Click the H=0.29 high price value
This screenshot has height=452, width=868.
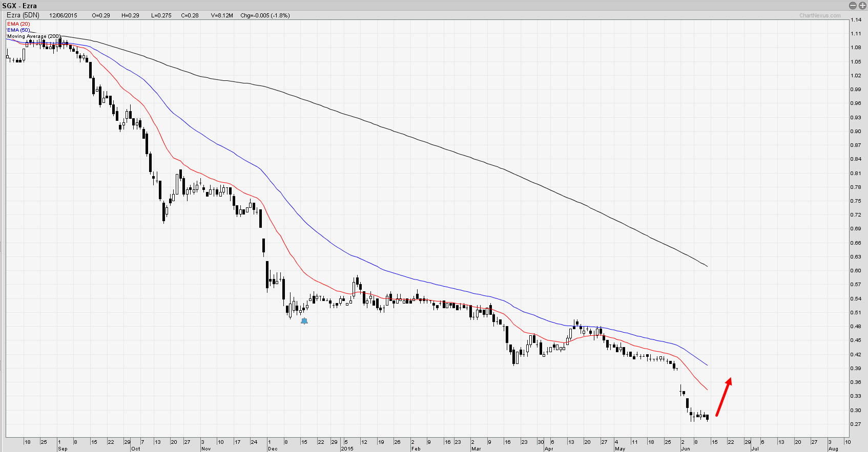point(130,15)
